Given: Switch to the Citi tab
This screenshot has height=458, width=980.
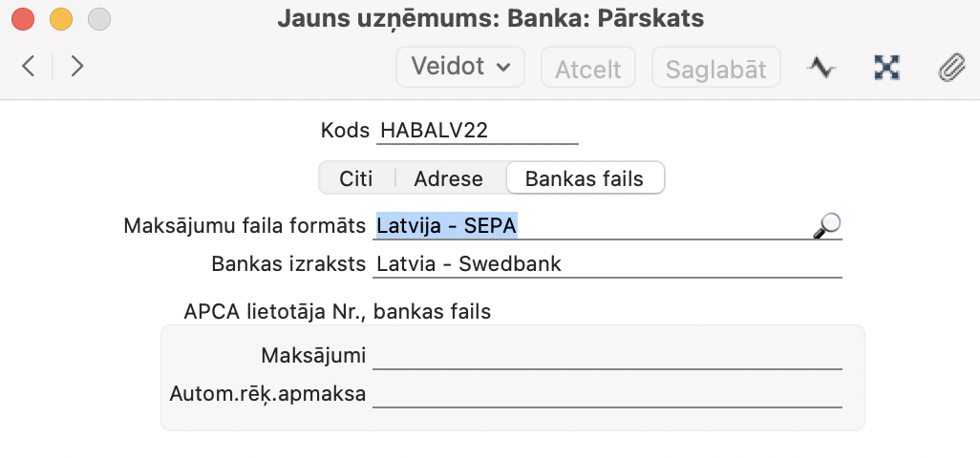Looking at the screenshot, I should (x=356, y=178).
